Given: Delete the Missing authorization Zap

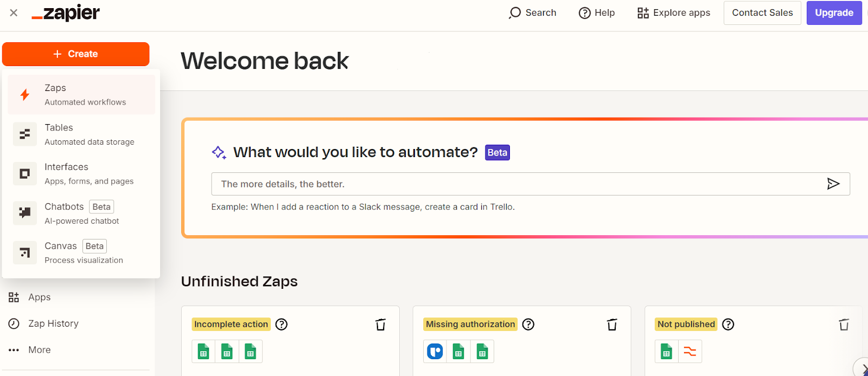Looking at the screenshot, I should click(x=612, y=325).
